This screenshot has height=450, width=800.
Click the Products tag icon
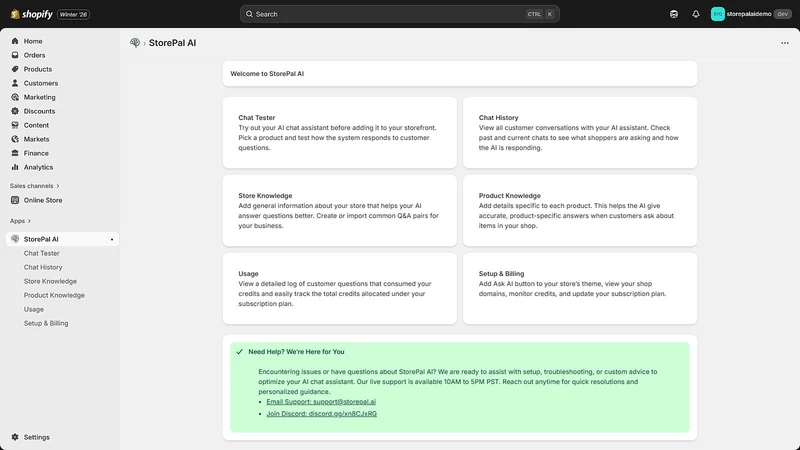pyautogui.click(x=15, y=69)
